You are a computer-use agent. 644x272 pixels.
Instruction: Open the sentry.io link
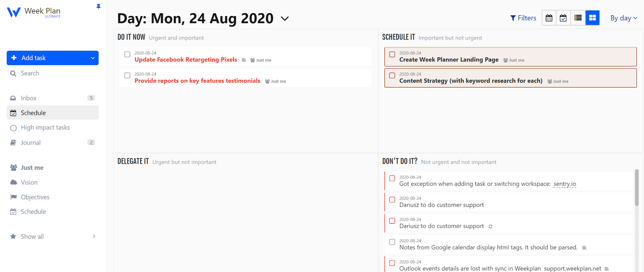click(565, 184)
